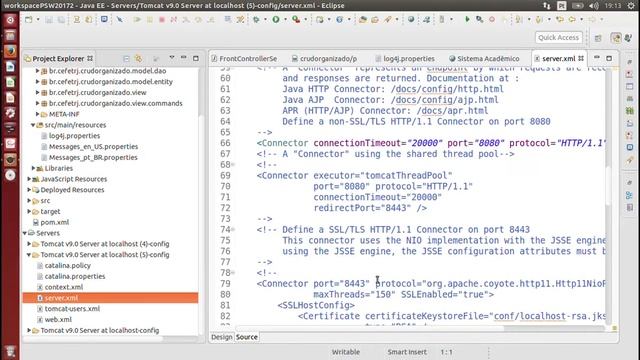640x360 pixels.
Task: Click the green Run icon
Action: point(276,19)
